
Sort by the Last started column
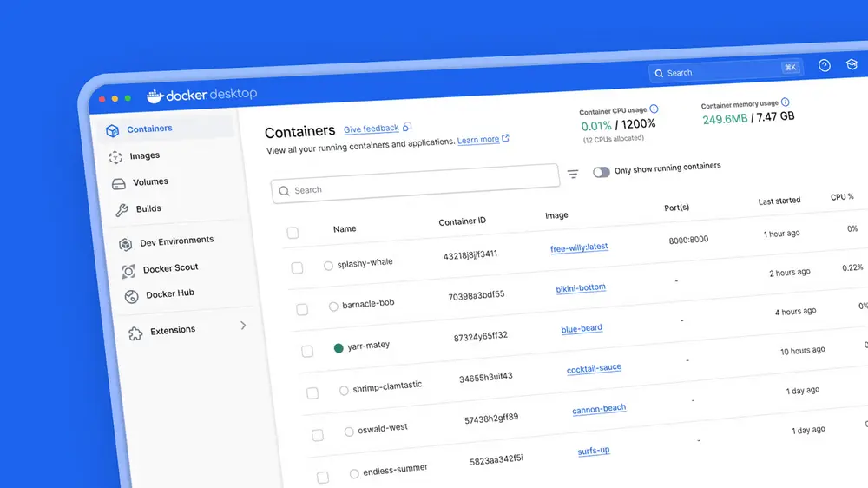point(779,201)
